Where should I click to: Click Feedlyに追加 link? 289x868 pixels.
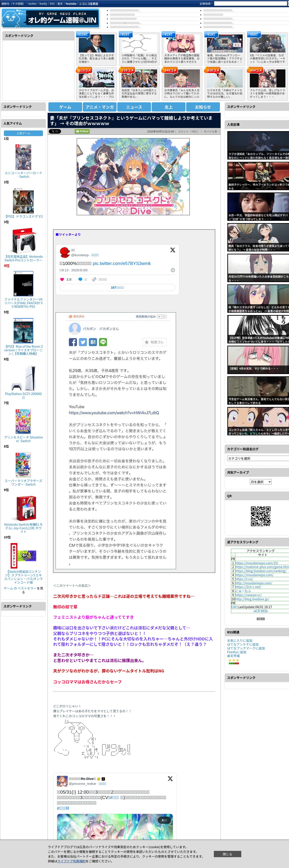[x=237, y=652]
